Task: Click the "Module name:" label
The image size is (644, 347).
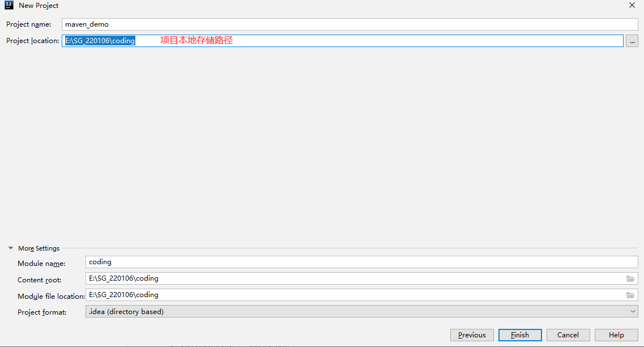Action: (x=41, y=264)
